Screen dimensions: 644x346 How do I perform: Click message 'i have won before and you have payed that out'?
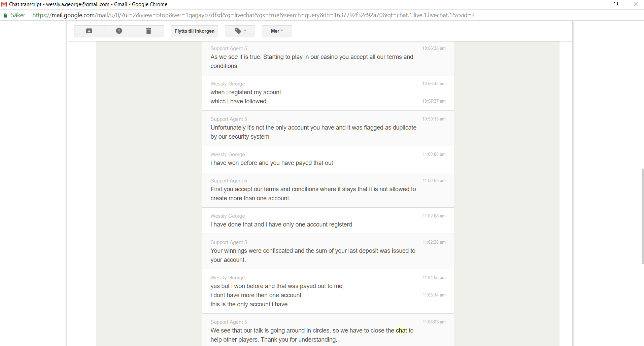click(x=272, y=163)
